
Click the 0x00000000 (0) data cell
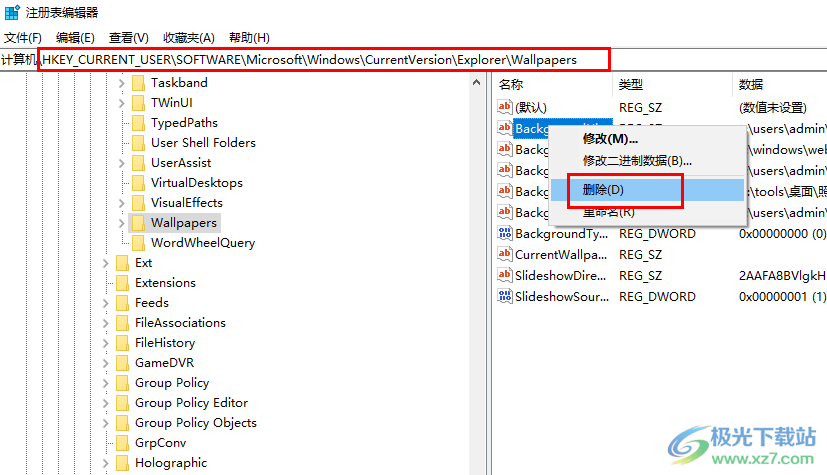tap(782, 234)
